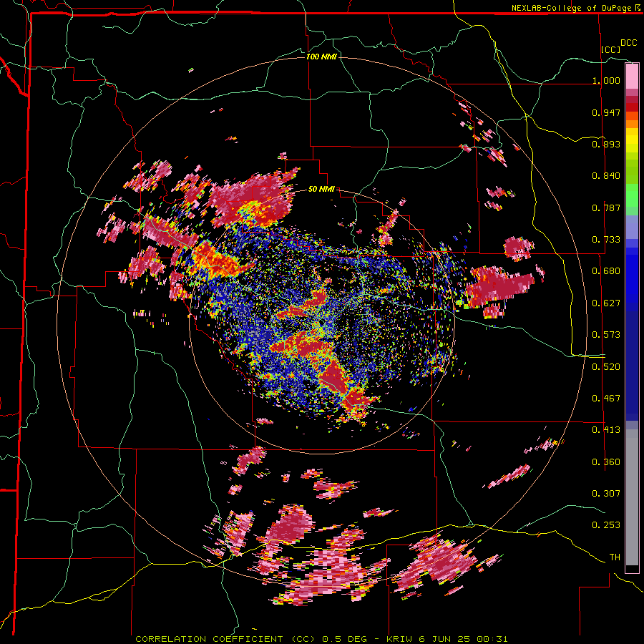This screenshot has height=644, width=644.
Task: Select the 0.413 scale value
Action: coord(606,430)
